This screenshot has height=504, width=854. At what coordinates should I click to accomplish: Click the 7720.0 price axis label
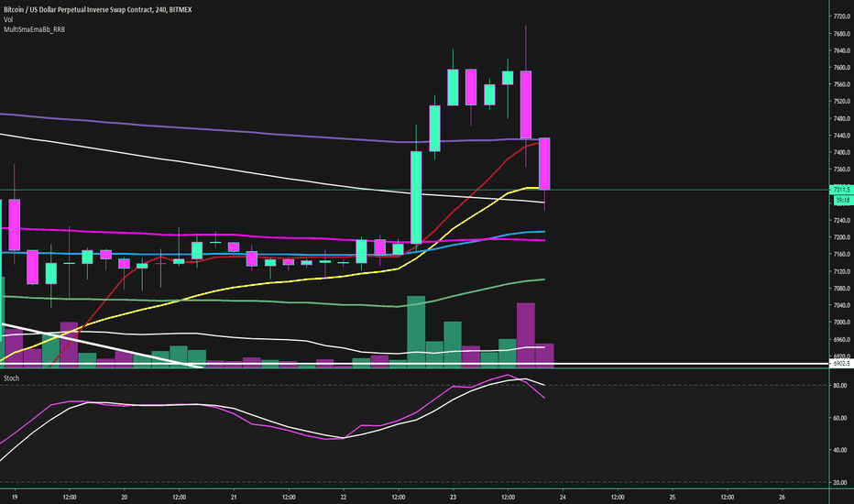coord(841,16)
